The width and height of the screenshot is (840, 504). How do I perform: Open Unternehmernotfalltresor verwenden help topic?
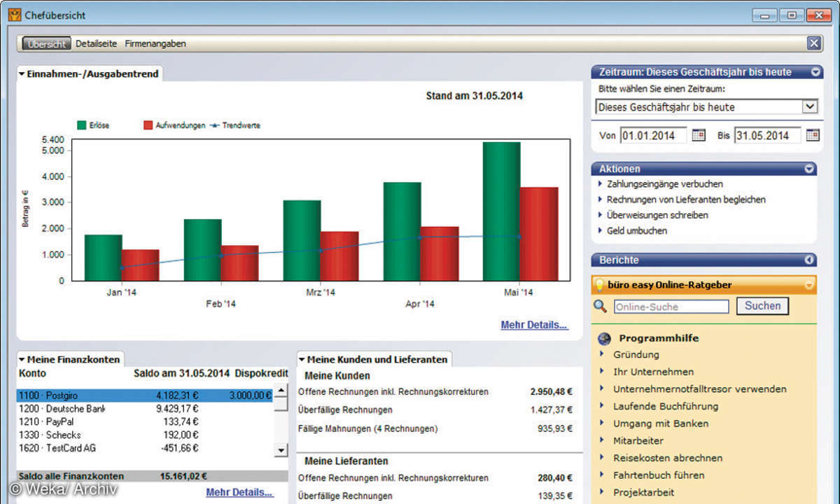700,389
